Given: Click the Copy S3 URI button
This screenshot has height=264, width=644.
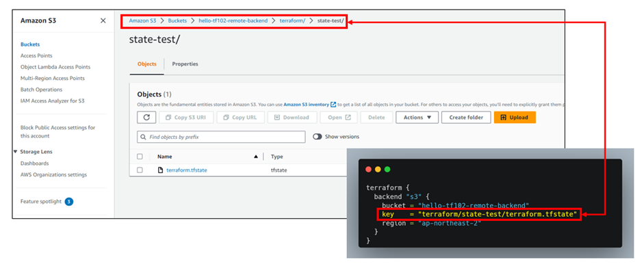Looking at the screenshot, I should 186,118.
